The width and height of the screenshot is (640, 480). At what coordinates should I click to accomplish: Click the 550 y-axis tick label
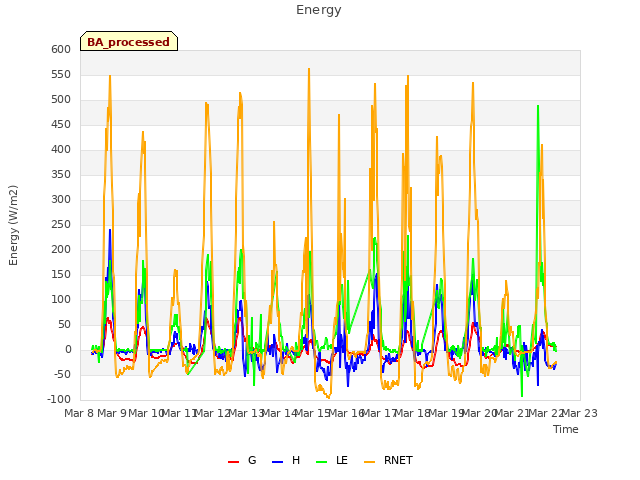click(x=61, y=74)
